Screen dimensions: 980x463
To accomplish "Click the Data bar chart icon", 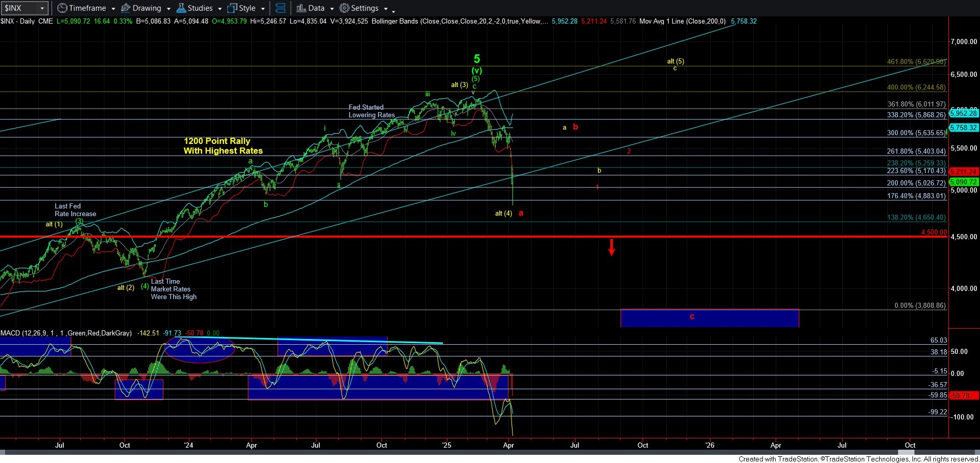I will [x=301, y=8].
